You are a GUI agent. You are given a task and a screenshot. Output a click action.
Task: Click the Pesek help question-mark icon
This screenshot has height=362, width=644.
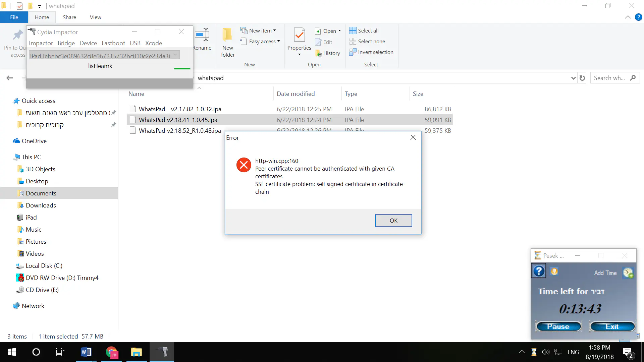tap(539, 271)
